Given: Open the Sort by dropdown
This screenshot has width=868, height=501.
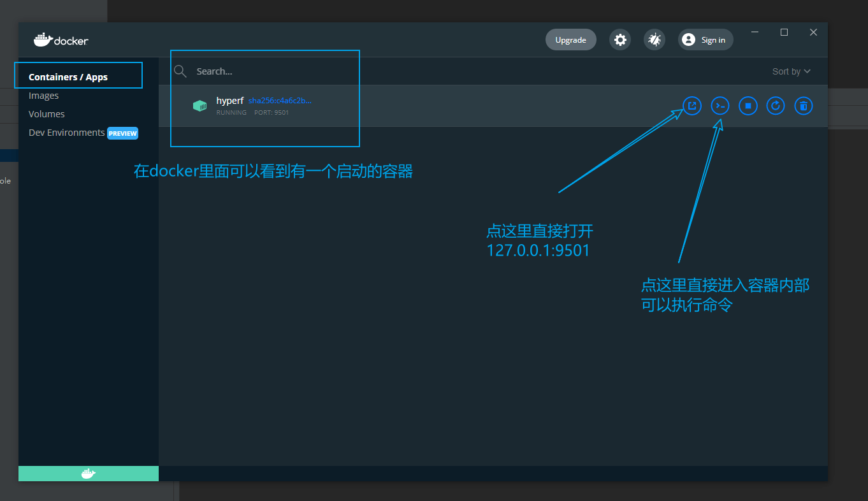Looking at the screenshot, I should tap(792, 71).
